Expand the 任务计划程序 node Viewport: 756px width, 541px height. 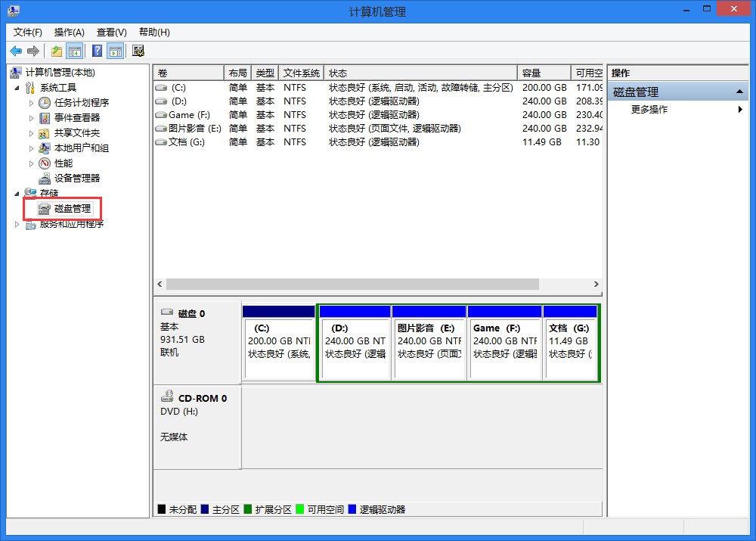click(31, 103)
